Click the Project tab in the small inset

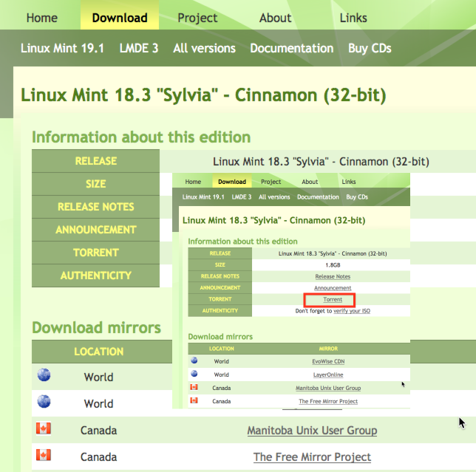271,182
